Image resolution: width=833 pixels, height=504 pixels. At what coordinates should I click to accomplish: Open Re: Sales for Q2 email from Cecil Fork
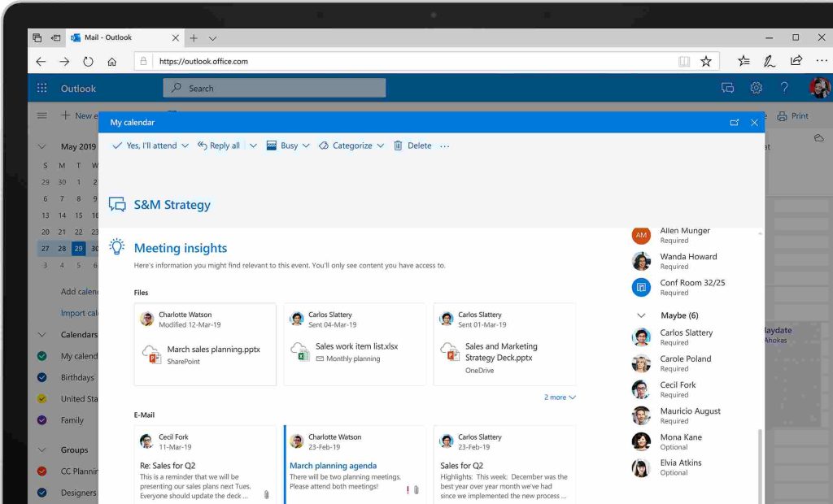click(x=205, y=465)
